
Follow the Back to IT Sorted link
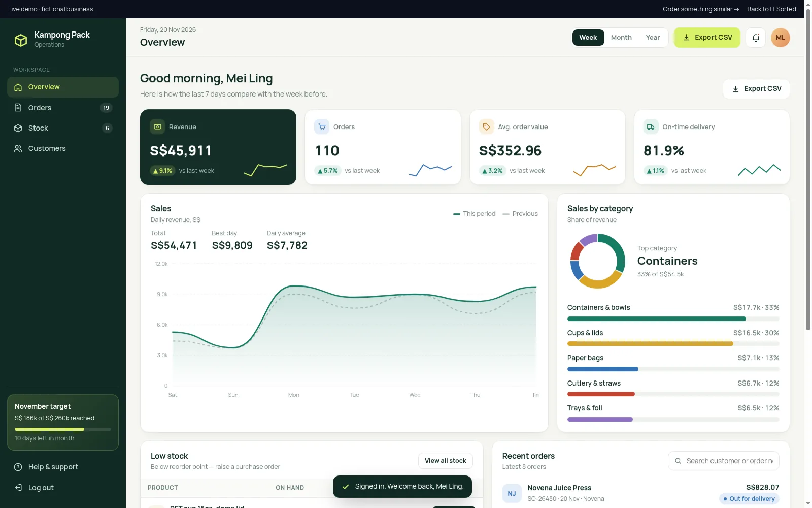(771, 9)
